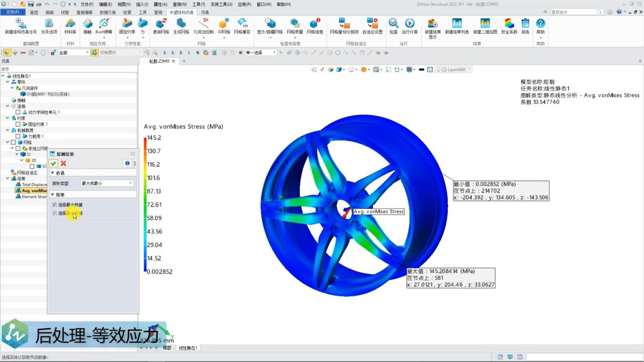The image size is (644, 362).
Task: Select S1(铝(6061-T6)(5))(实体) tree item
Action: 45,94
